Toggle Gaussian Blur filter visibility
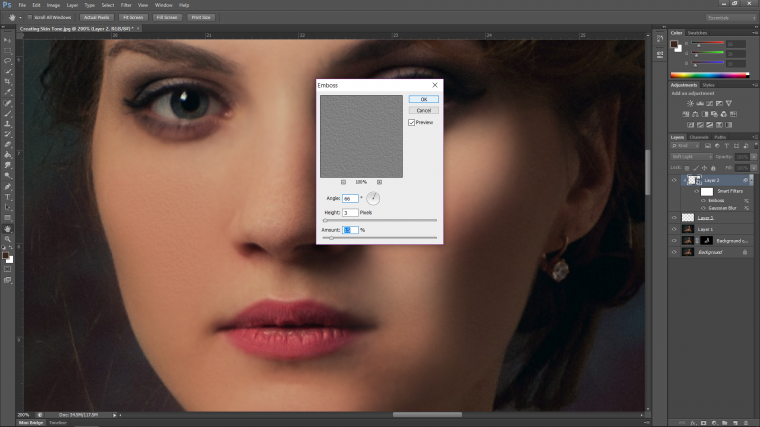Image resolution: width=760 pixels, height=427 pixels. point(703,208)
